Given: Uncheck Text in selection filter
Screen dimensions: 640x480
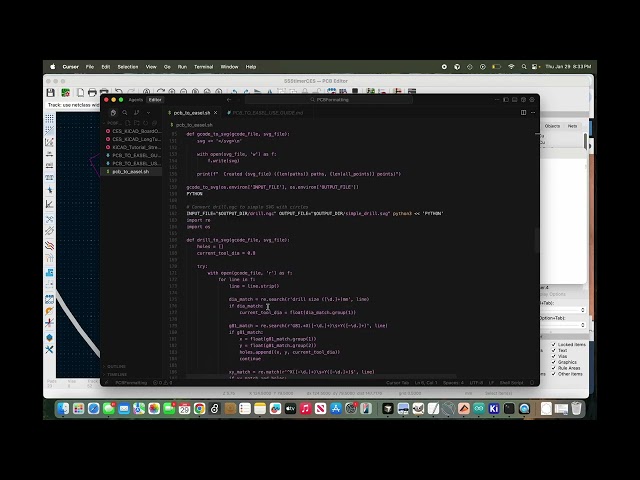Looking at the screenshot, I should point(554,350).
